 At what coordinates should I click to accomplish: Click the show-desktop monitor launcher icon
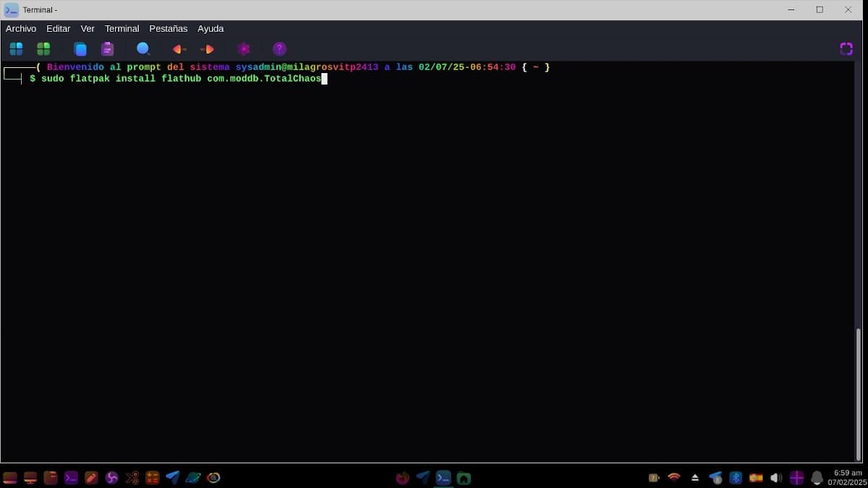tap(30, 478)
